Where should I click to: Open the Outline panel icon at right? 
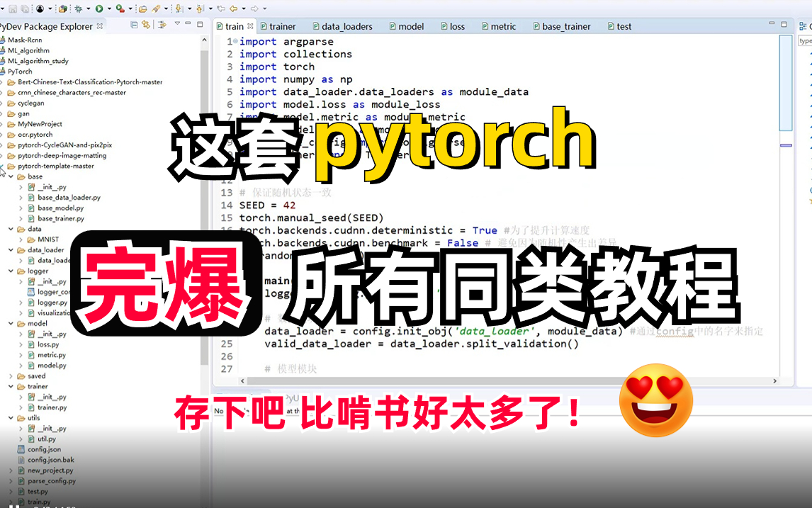[803, 26]
